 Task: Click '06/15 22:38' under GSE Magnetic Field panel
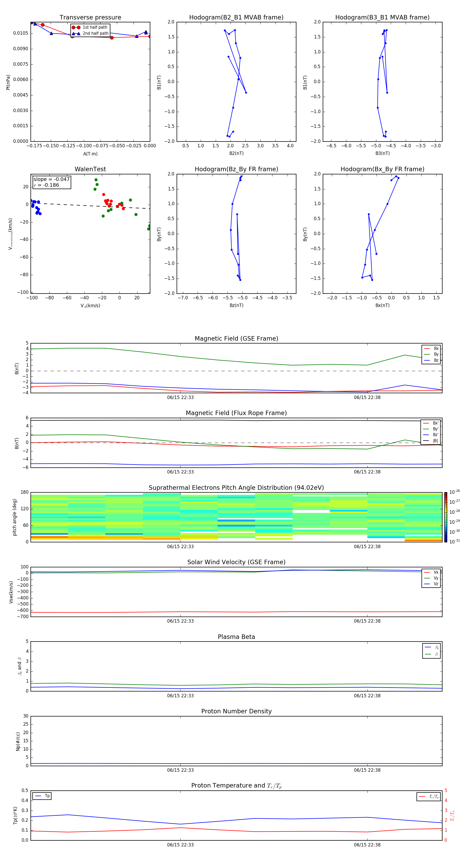point(367,397)
